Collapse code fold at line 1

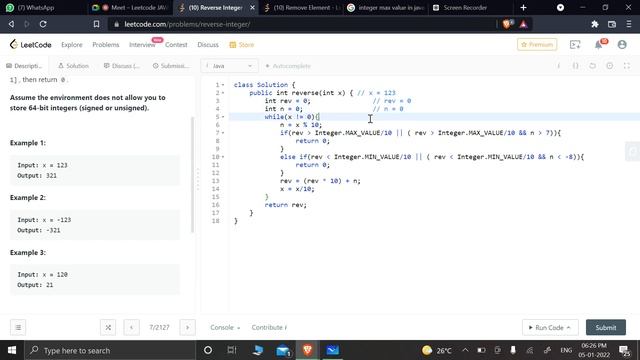point(223,85)
